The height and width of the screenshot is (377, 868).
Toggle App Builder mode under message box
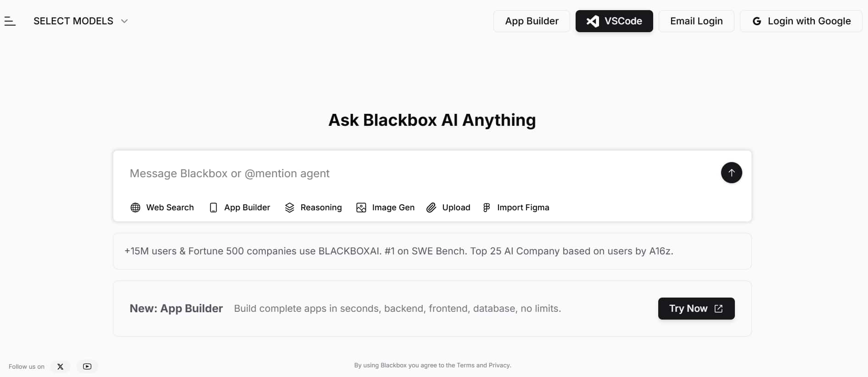click(240, 208)
